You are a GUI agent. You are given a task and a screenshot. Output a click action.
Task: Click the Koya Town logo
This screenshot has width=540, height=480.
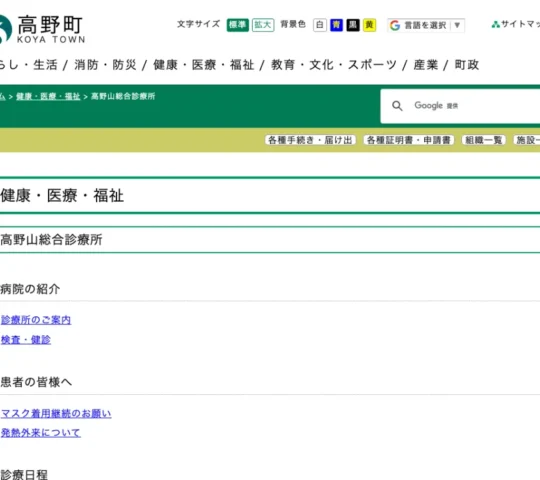(x=42, y=29)
